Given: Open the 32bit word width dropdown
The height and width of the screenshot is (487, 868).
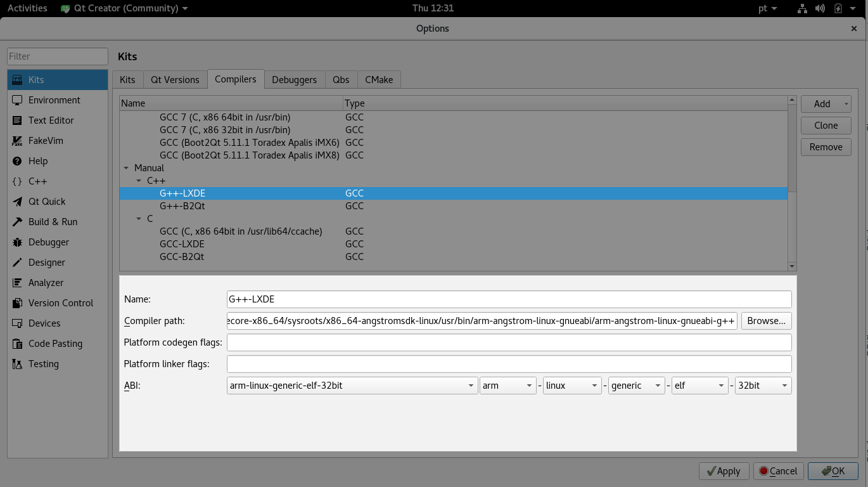Looking at the screenshot, I should tap(762, 386).
